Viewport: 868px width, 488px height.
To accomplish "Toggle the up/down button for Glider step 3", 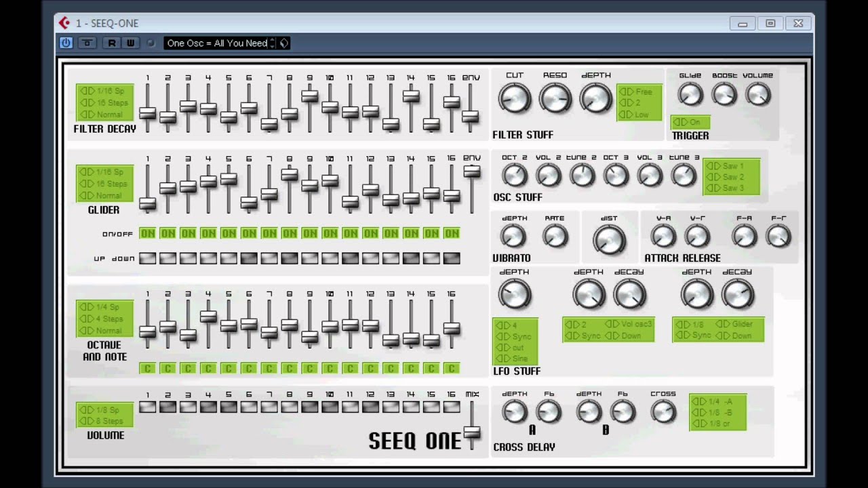I will (188, 258).
